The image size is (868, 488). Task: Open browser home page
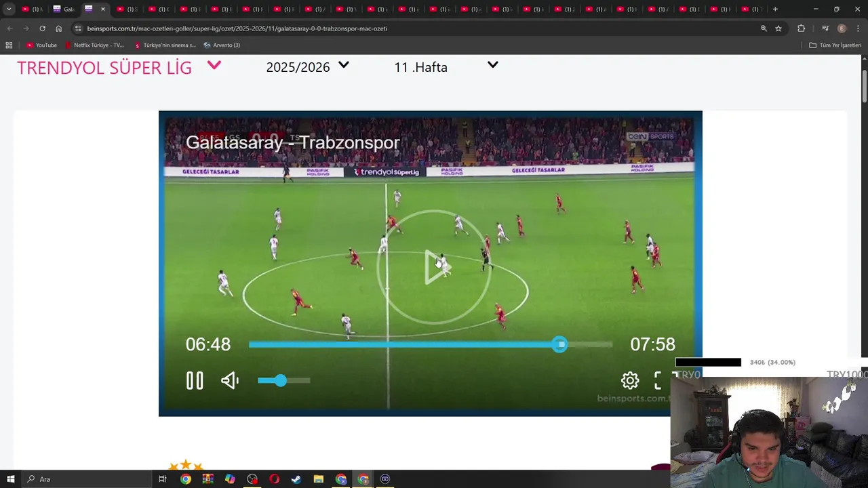(58, 28)
